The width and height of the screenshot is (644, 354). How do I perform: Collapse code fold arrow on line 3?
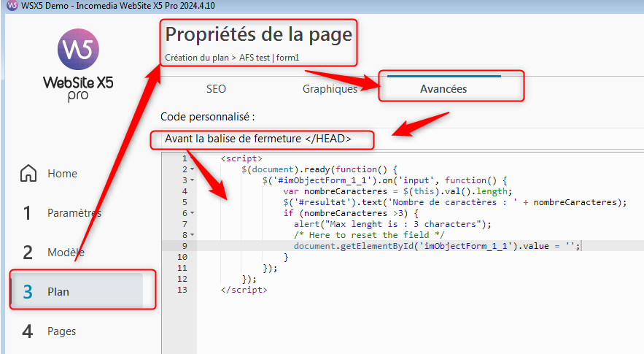coord(192,180)
